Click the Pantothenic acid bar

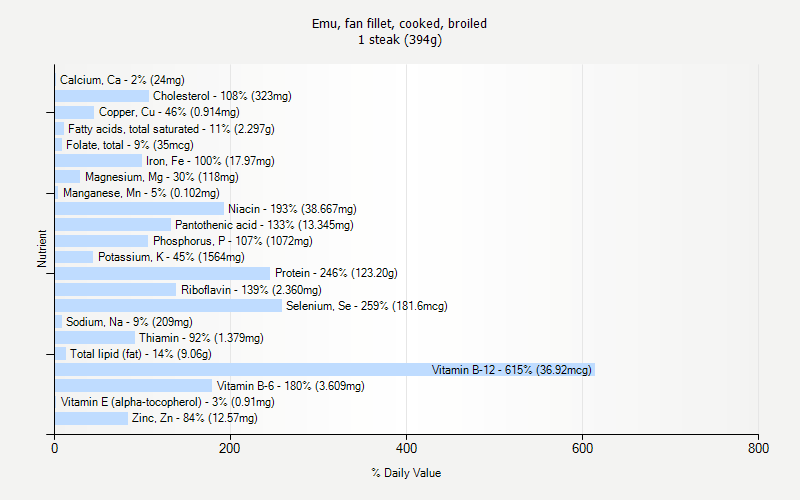point(113,225)
